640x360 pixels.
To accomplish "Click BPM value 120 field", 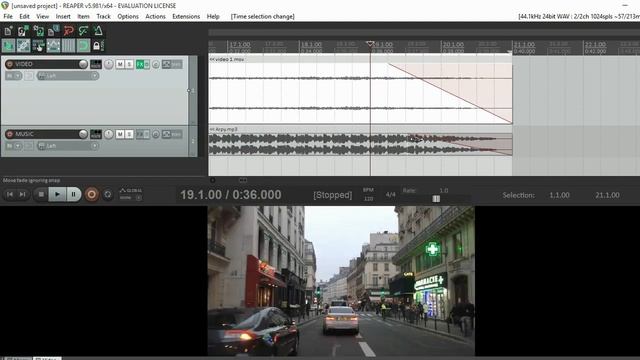I will click(x=368, y=199).
